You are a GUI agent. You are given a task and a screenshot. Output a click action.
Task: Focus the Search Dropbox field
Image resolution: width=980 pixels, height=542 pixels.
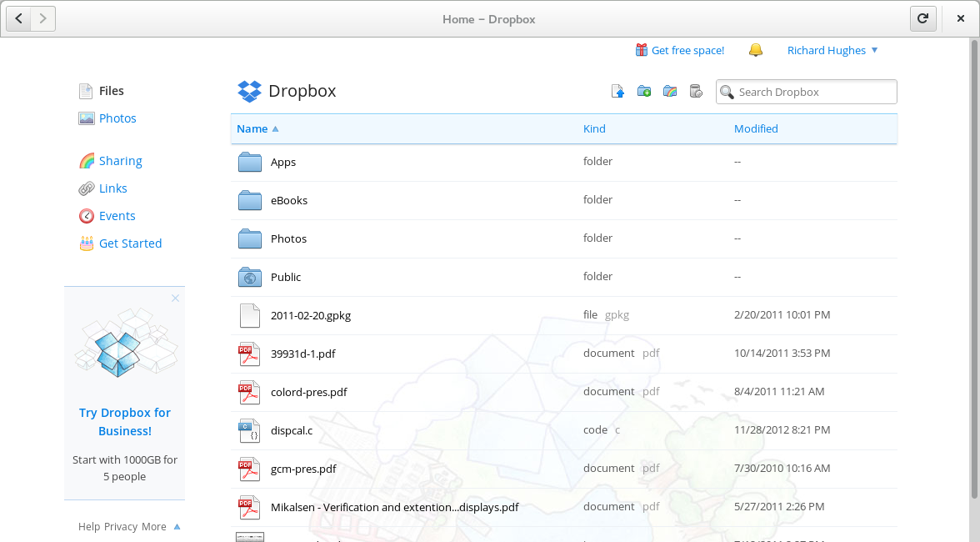807,92
